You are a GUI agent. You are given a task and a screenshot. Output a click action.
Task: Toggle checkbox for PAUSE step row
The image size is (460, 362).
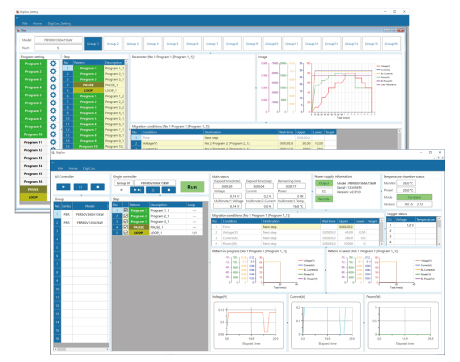coord(126,227)
